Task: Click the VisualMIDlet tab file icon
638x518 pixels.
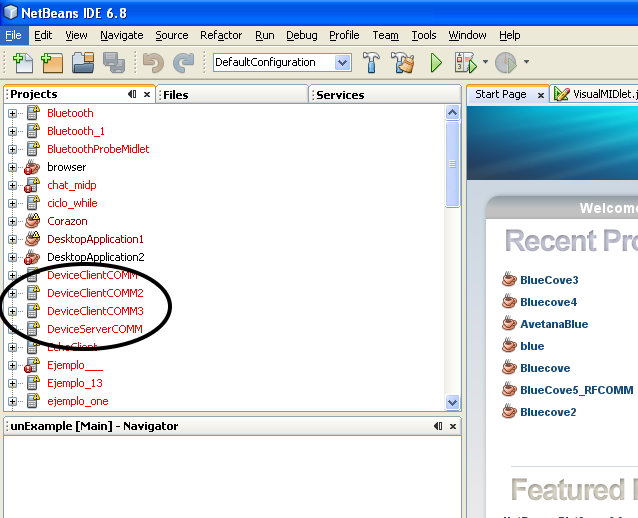Action: point(562,94)
